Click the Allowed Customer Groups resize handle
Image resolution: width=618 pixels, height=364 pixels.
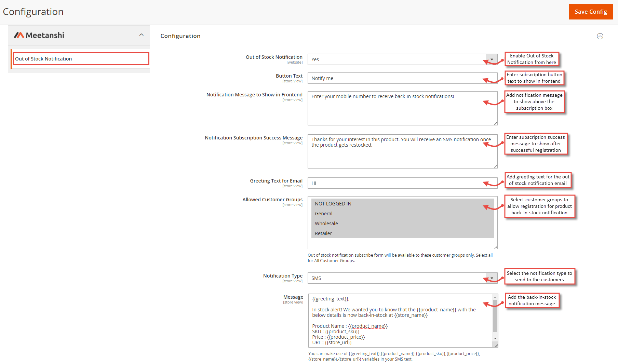click(x=495, y=247)
